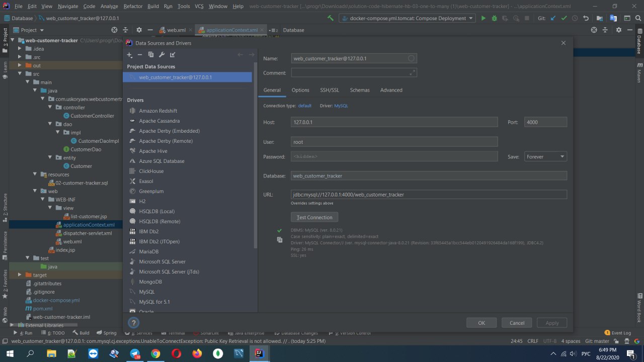Collapse the WEB-INF folder
644x362 pixels.
click(43, 200)
